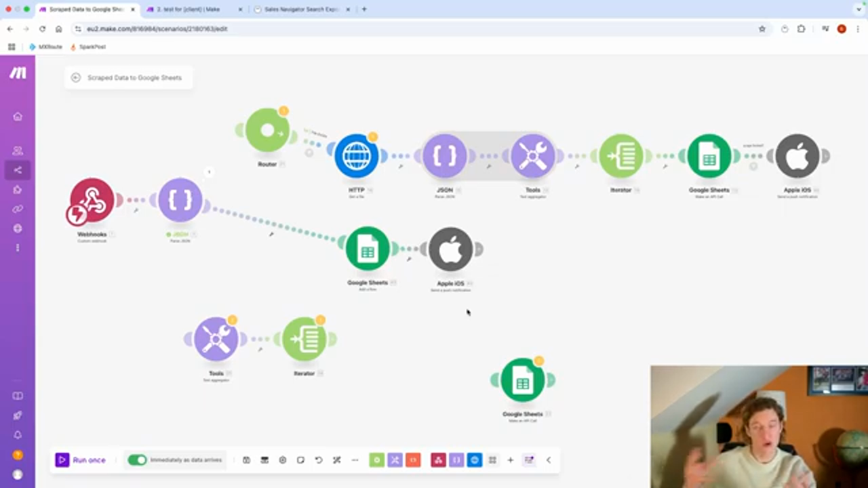Open the Google Sheets Add a Row module

tap(368, 249)
